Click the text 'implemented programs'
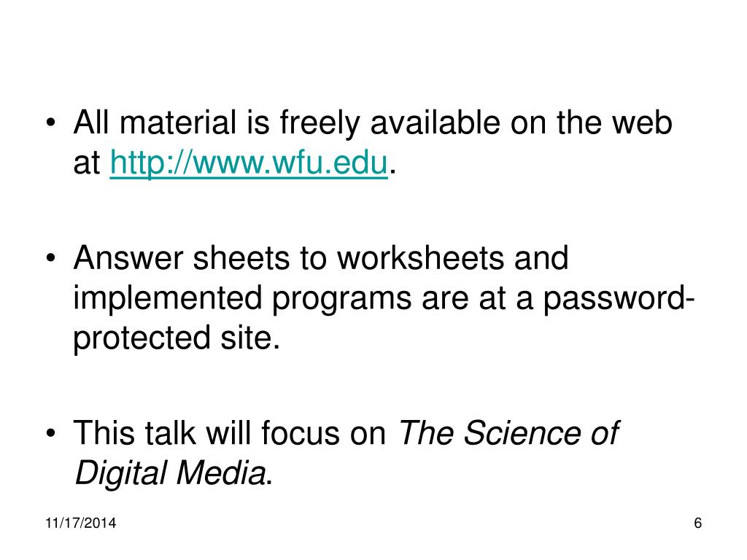 [x=242, y=300]
